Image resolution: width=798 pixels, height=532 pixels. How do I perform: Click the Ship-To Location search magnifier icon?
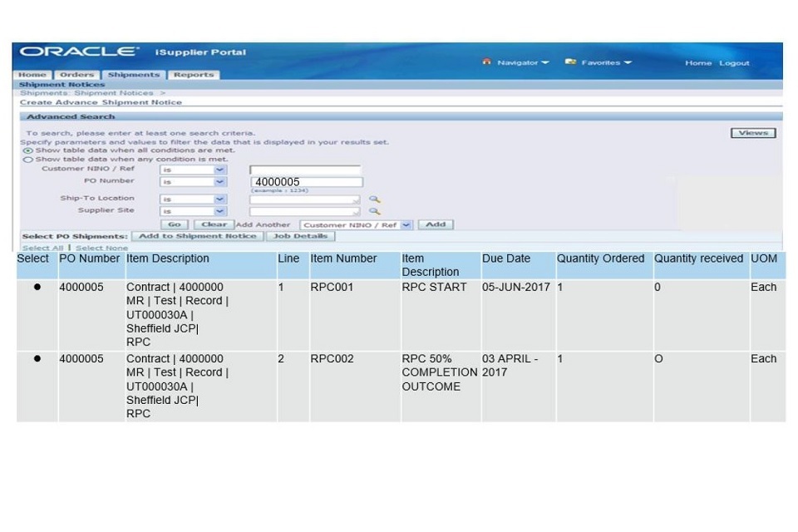[x=375, y=199]
